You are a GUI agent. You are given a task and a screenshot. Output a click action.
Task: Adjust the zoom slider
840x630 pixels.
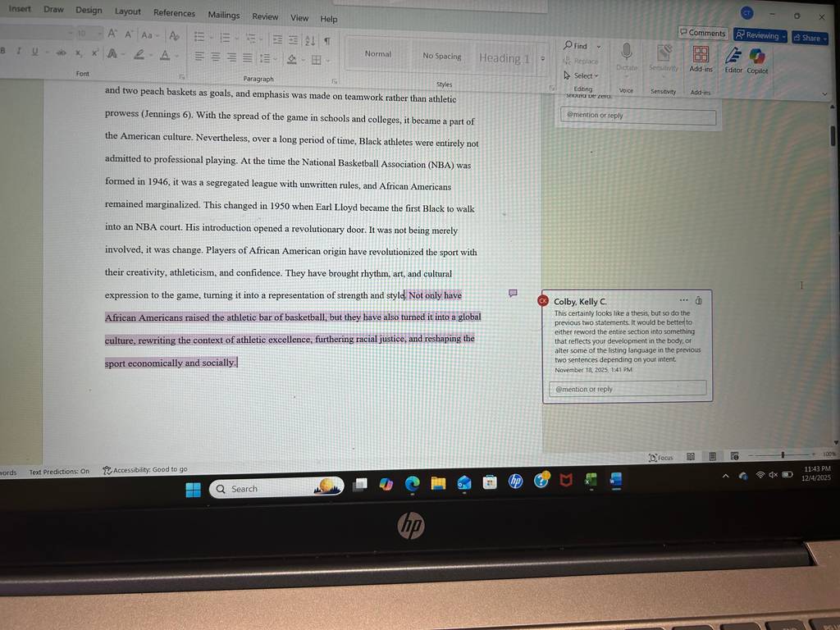783,454
